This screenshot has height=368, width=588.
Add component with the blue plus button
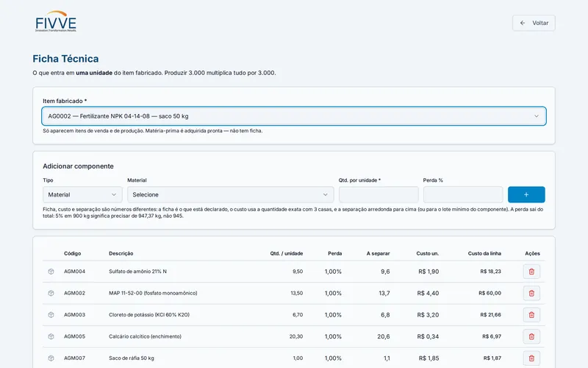click(526, 194)
